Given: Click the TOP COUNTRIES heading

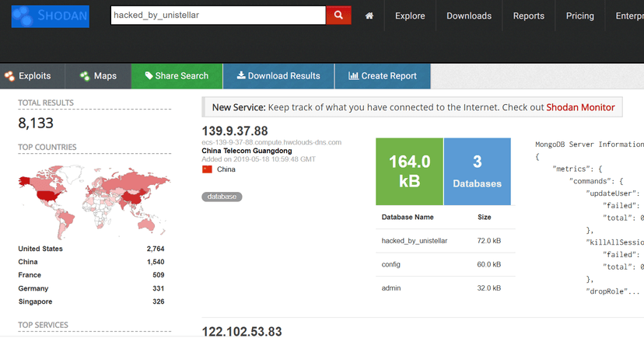Looking at the screenshot, I should tap(47, 147).
